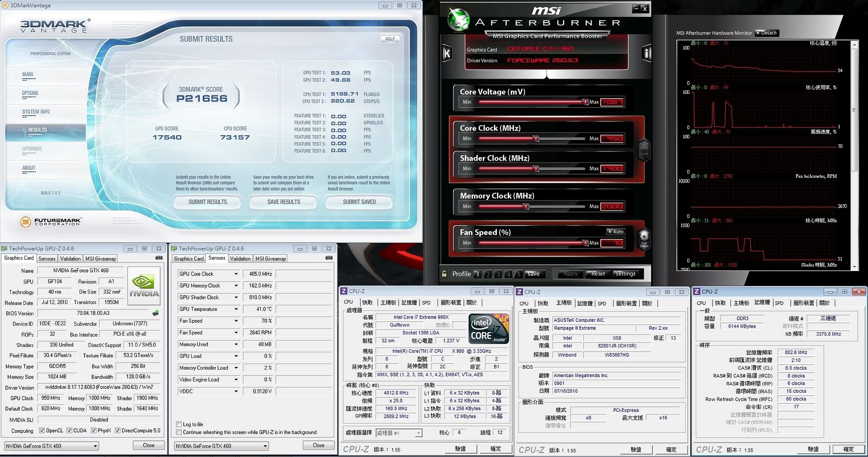Click the Hardware Monitor vertical scrollbar
The image size is (868, 457).
point(854,155)
